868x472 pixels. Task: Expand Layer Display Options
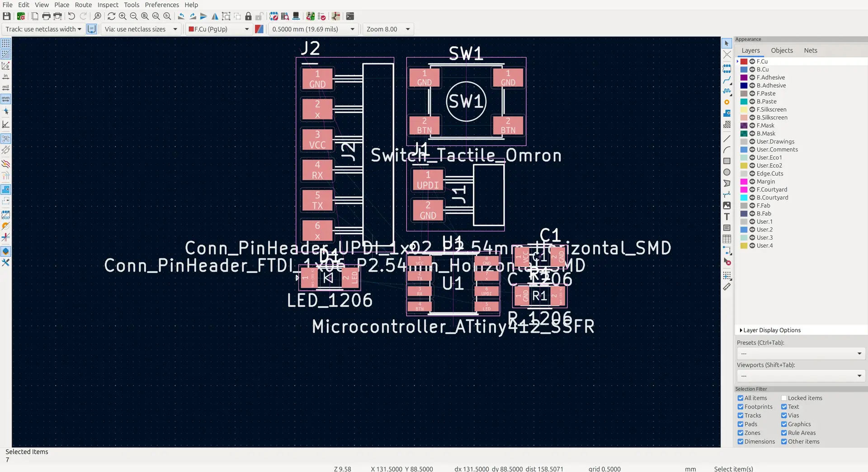point(770,330)
